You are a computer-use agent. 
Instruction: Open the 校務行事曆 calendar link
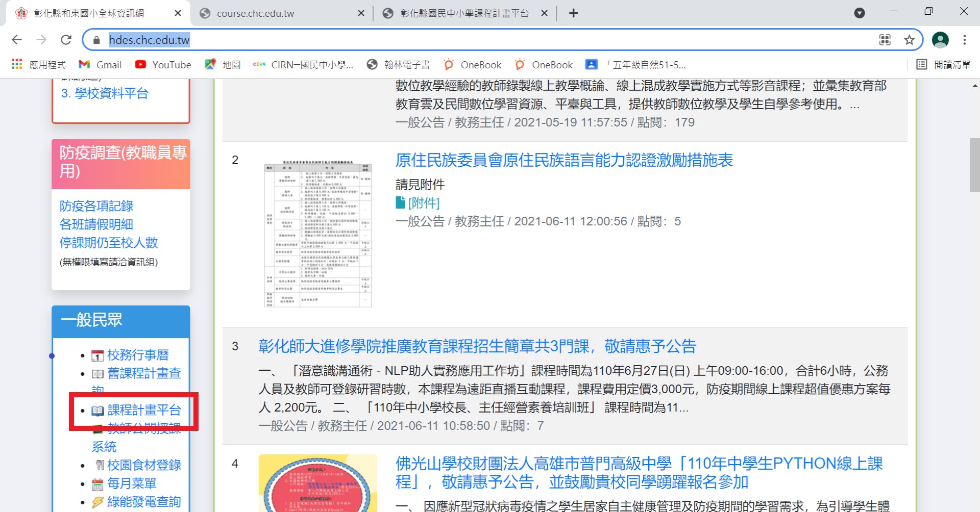(138, 355)
